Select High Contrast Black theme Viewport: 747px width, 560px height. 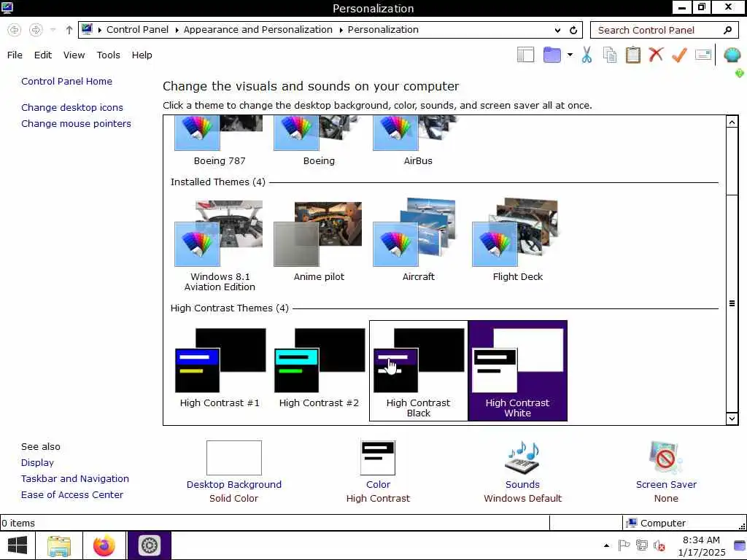point(418,371)
